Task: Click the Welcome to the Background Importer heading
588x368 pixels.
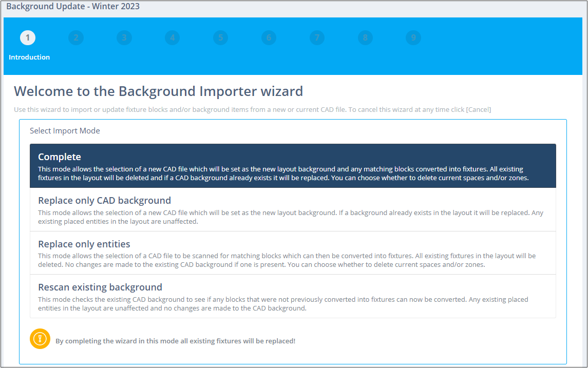Action: click(158, 91)
